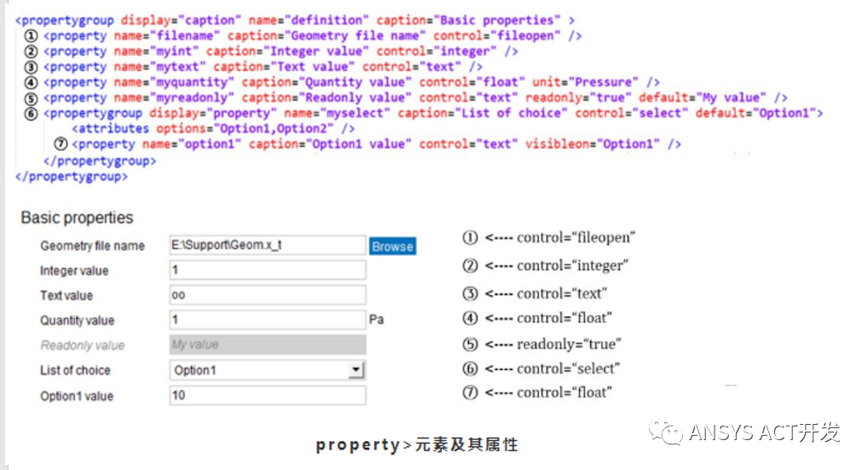
Task: Click the code line with name="myselect"
Action: pyautogui.click(x=433, y=113)
